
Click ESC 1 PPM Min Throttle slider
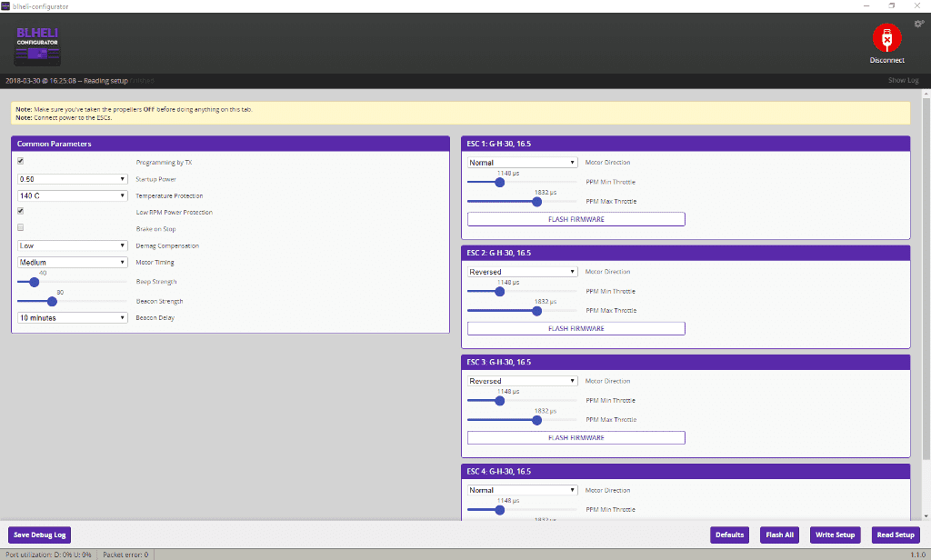[x=522, y=183]
